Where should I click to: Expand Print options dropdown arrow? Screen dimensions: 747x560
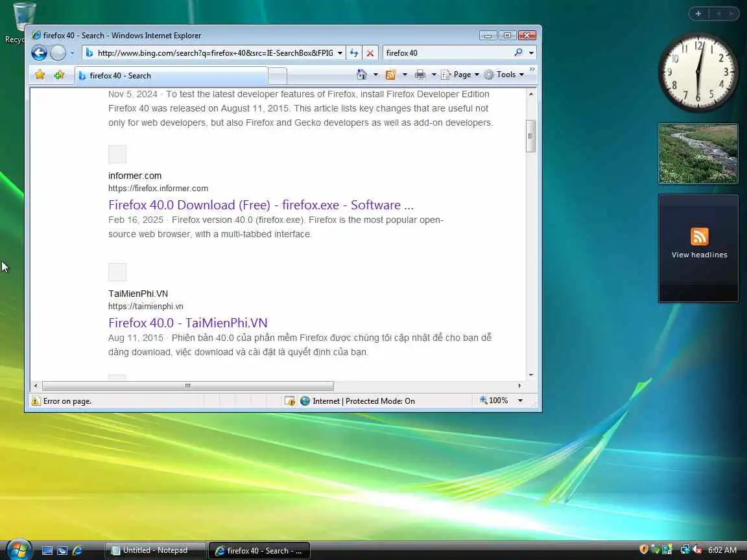click(434, 75)
